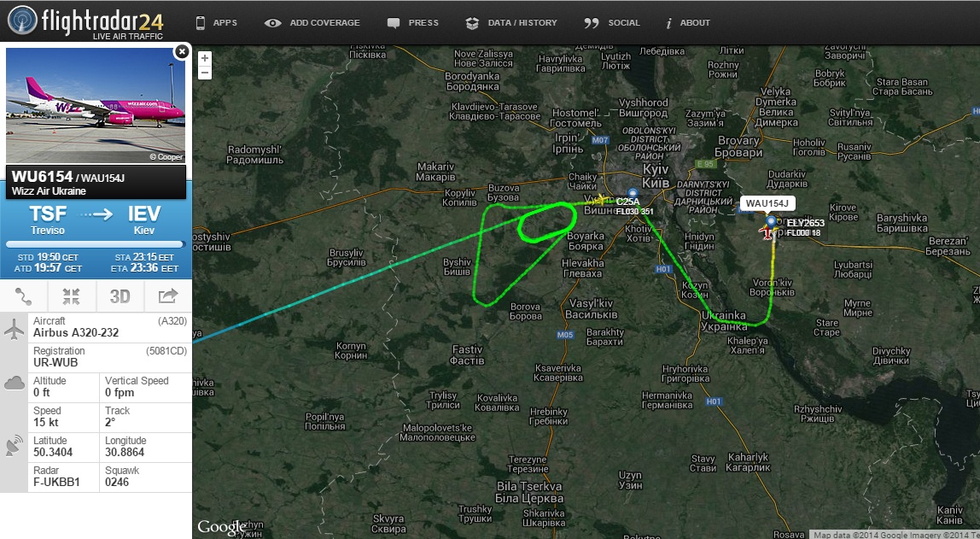This screenshot has height=539, width=980.
Task: Click the IEV Kiev destination airport
Action: point(144,220)
